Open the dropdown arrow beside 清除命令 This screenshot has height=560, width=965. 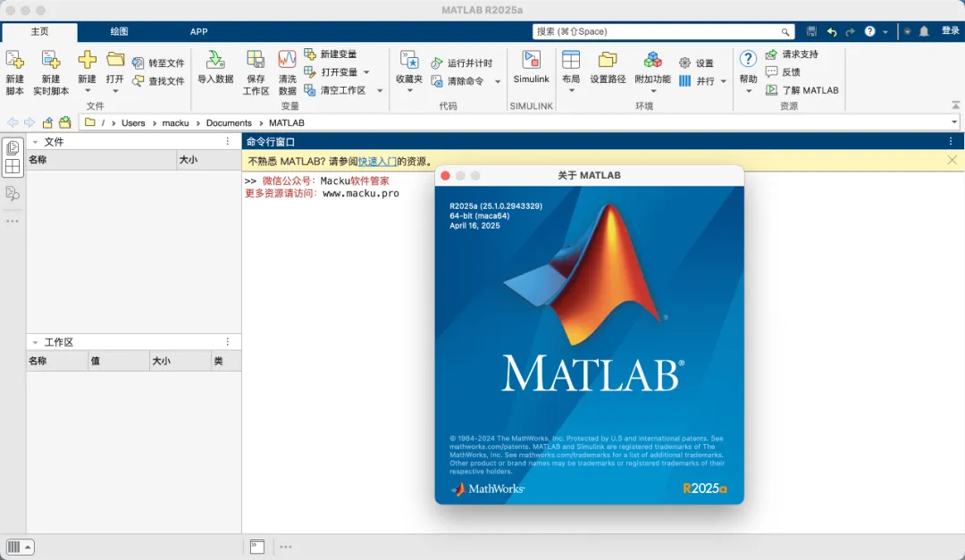[498, 81]
